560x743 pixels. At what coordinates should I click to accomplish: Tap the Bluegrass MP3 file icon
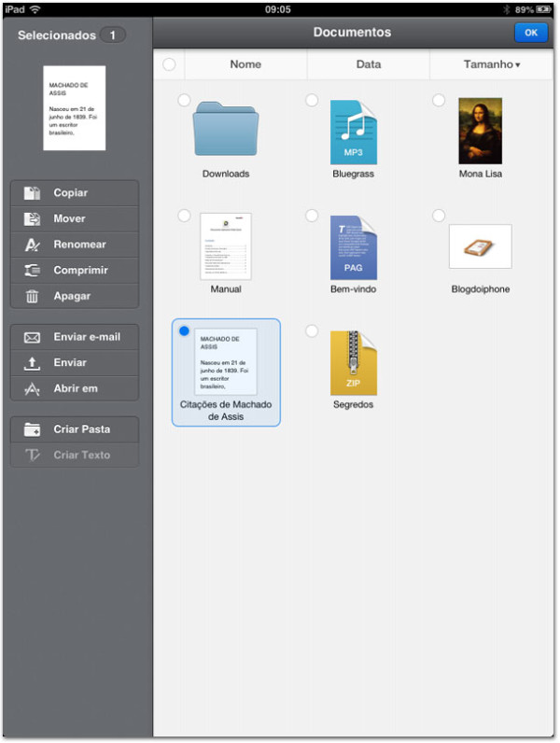(353, 132)
